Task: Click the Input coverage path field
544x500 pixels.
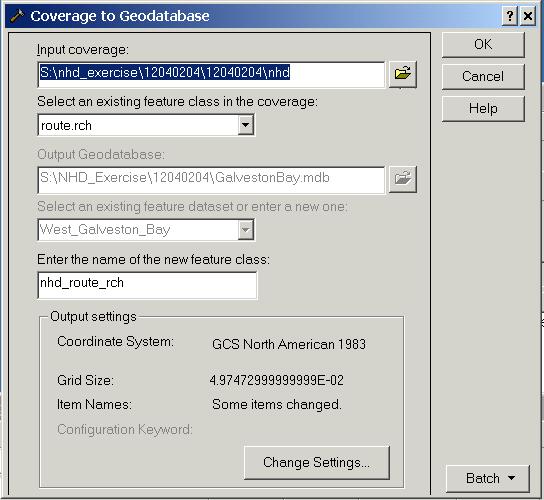Action: point(211,74)
